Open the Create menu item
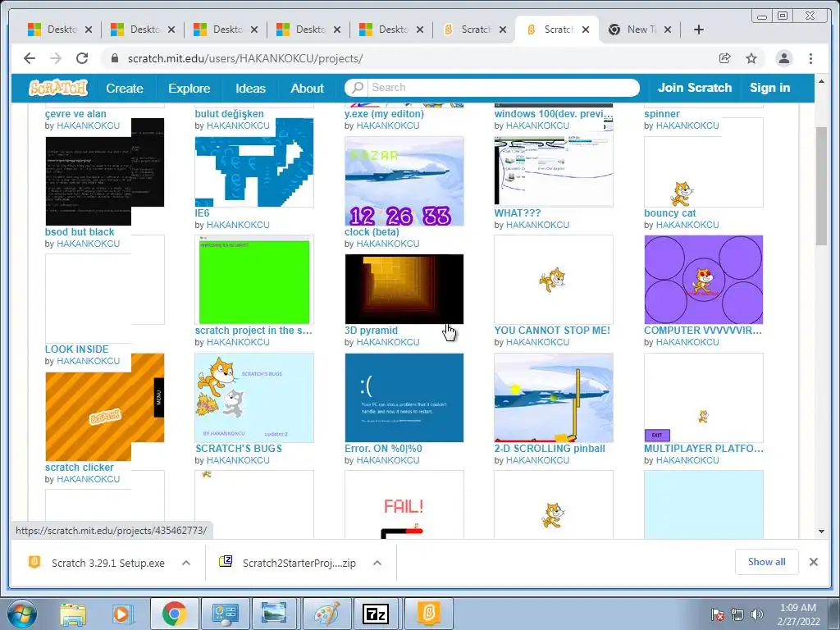 point(125,89)
